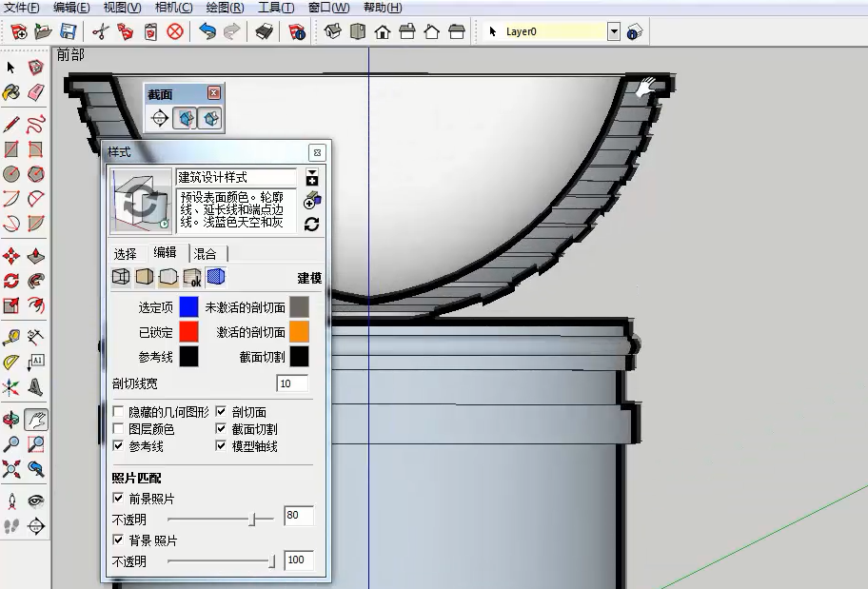Image resolution: width=868 pixels, height=589 pixels.
Task: Click the Print icon in toolbar
Action: pyautogui.click(x=264, y=31)
